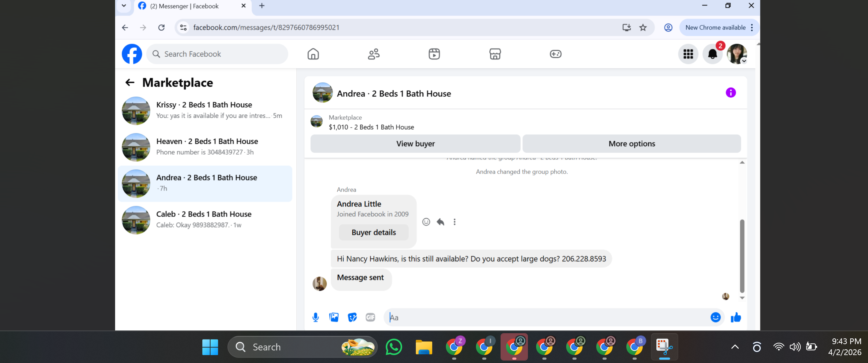Open the Chrome profile icon

point(668,28)
